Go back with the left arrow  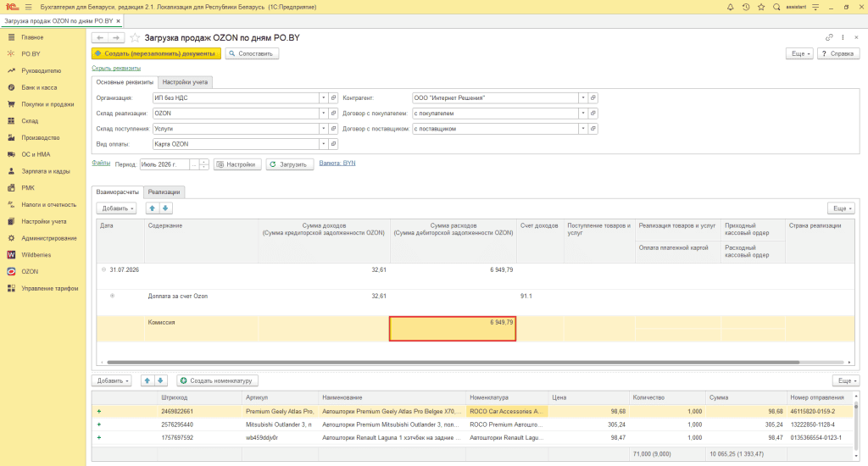(x=100, y=37)
